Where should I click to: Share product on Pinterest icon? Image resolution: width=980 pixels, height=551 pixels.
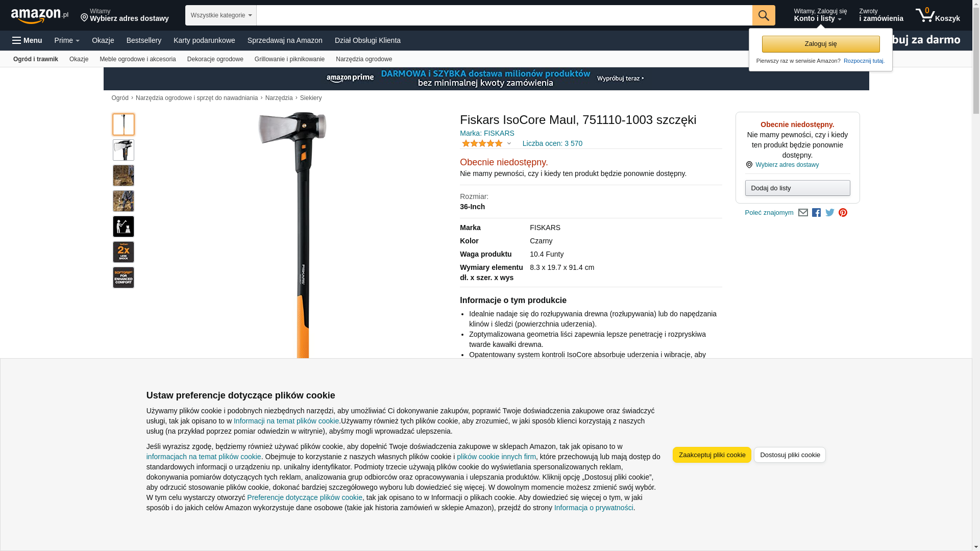click(x=843, y=213)
